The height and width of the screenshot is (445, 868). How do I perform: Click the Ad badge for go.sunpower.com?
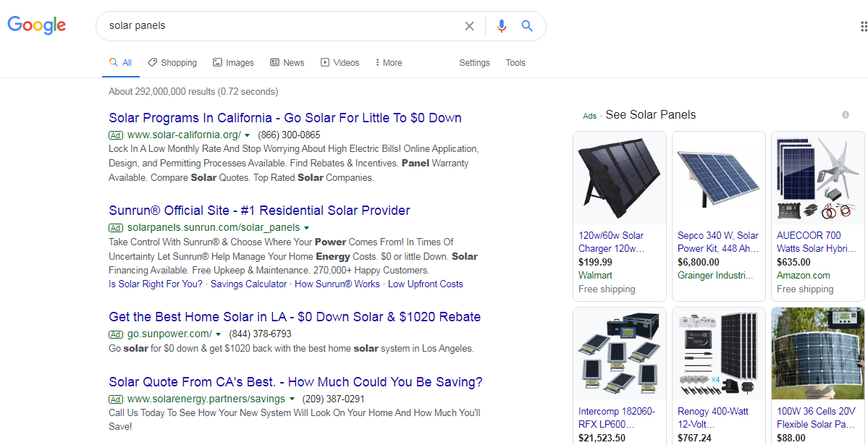coord(116,334)
